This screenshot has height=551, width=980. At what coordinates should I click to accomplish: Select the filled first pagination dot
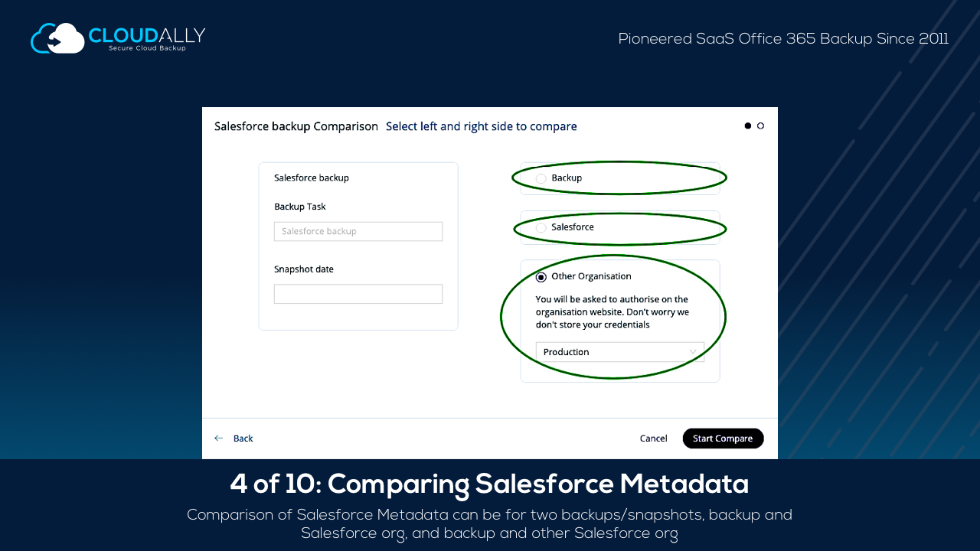[x=747, y=125]
